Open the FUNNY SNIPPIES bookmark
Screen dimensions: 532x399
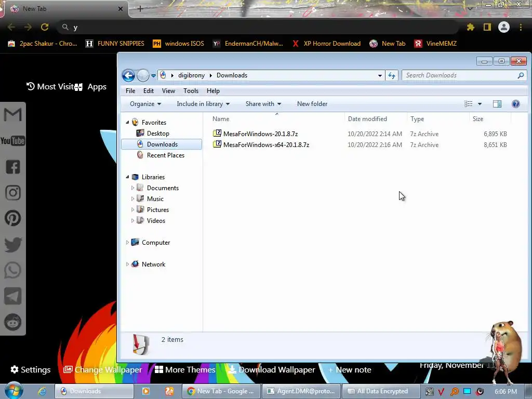pos(115,44)
